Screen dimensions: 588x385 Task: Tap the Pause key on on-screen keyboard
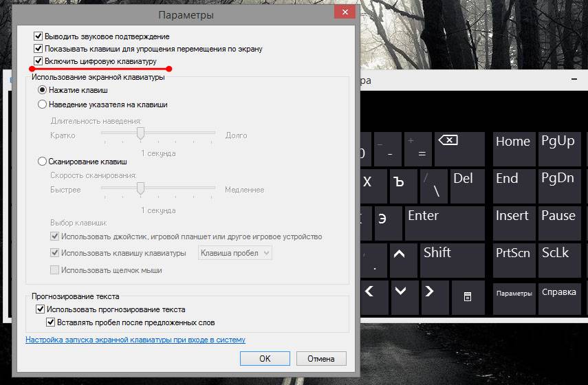click(x=560, y=223)
